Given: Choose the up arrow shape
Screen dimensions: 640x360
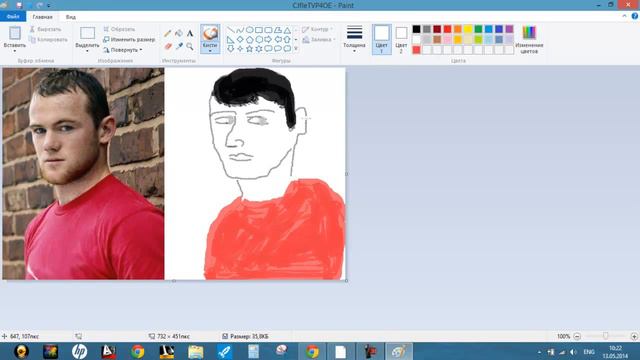Looking at the screenshot, I should [x=287, y=40].
